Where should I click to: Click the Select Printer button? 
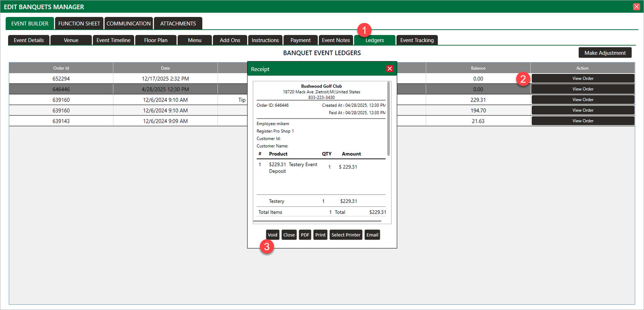(x=346, y=235)
